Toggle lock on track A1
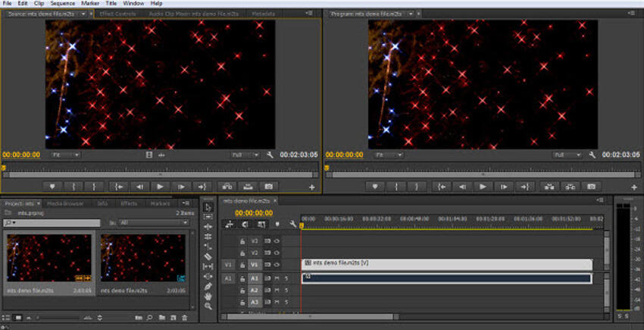644x330 pixels. (x=242, y=278)
